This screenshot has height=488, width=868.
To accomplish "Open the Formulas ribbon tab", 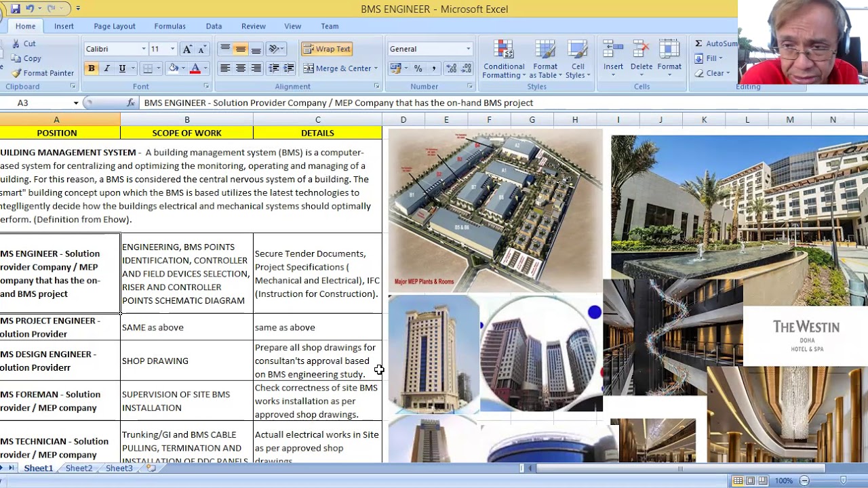I will (170, 26).
